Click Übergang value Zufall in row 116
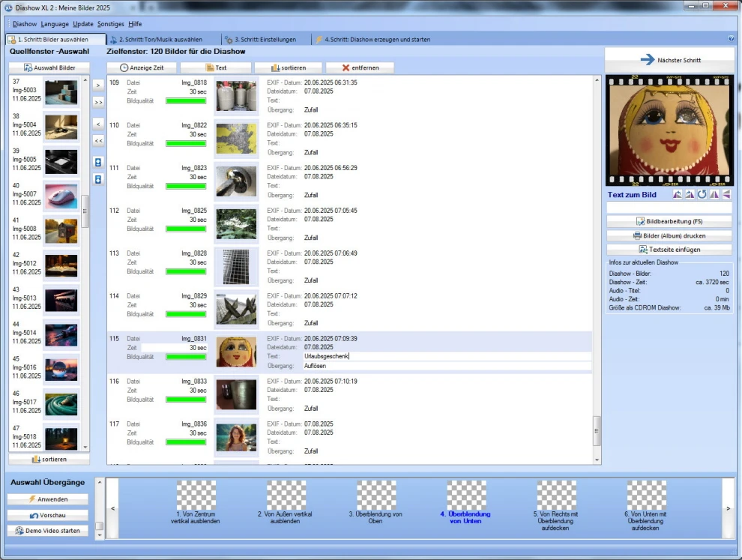 pos(311,409)
